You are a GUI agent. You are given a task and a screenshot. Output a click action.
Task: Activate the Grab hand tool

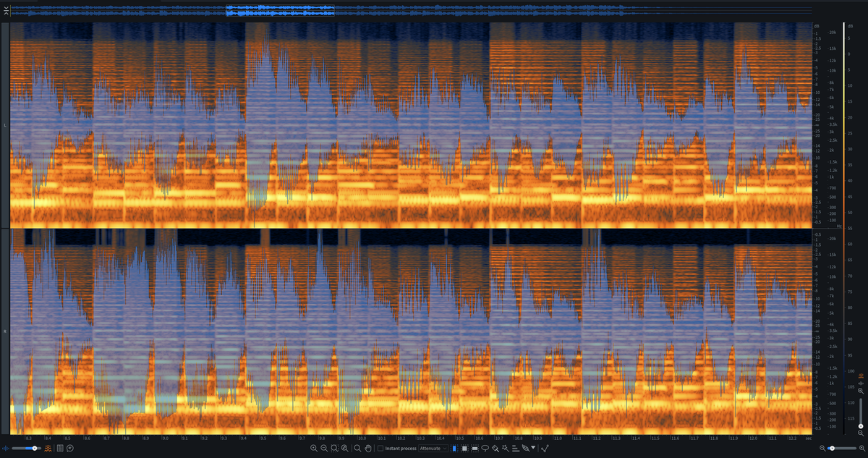pyautogui.click(x=367, y=448)
